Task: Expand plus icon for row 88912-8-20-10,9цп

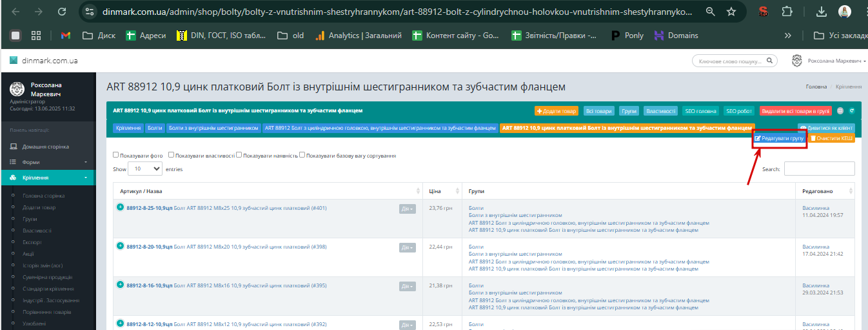Action: pos(120,245)
